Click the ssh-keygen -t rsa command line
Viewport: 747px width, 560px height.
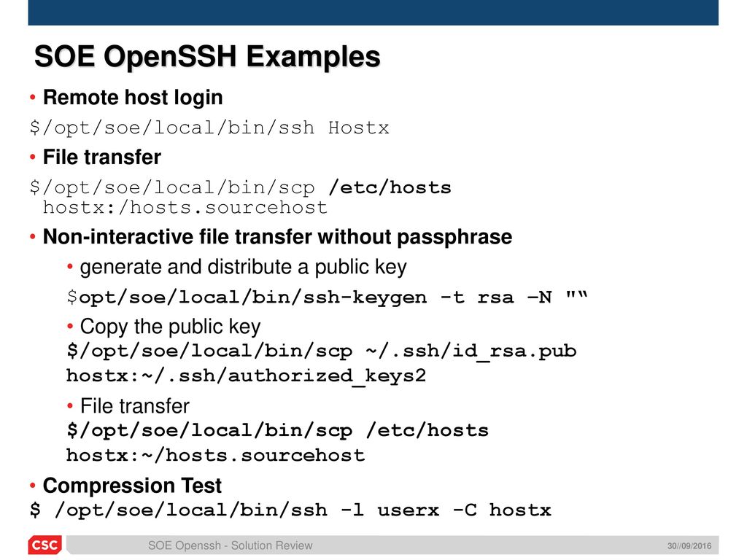(328, 297)
